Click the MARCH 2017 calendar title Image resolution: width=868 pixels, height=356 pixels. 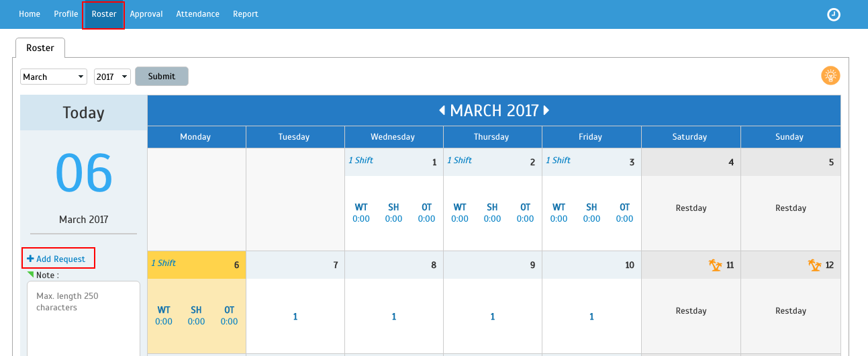click(x=494, y=110)
